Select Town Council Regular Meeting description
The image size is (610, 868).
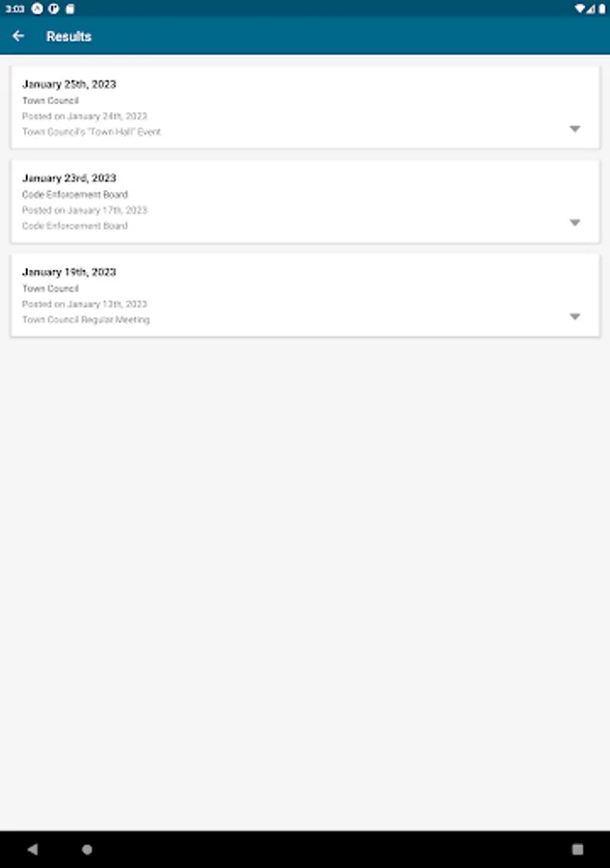pos(86,320)
